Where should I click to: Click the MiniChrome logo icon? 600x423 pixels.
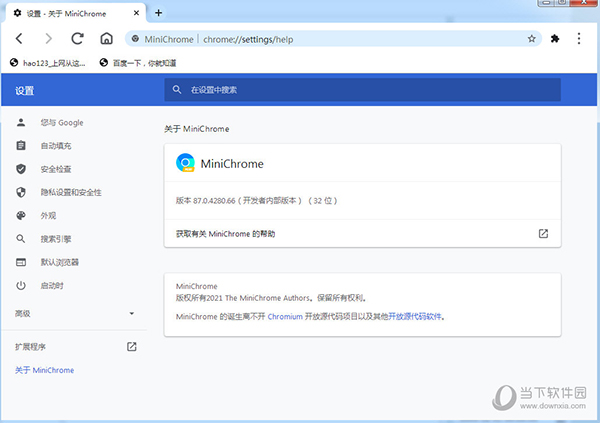click(x=185, y=163)
